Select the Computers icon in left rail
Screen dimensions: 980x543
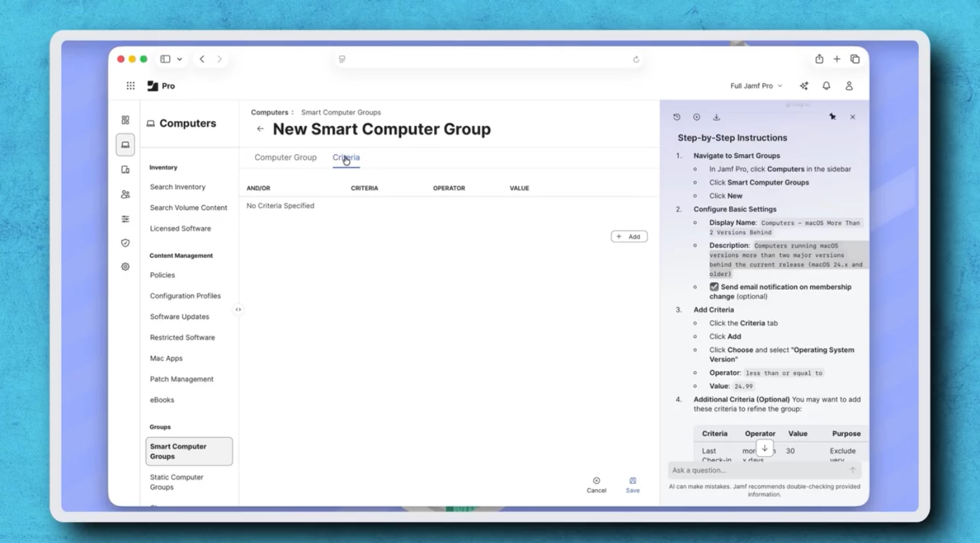[x=125, y=145]
